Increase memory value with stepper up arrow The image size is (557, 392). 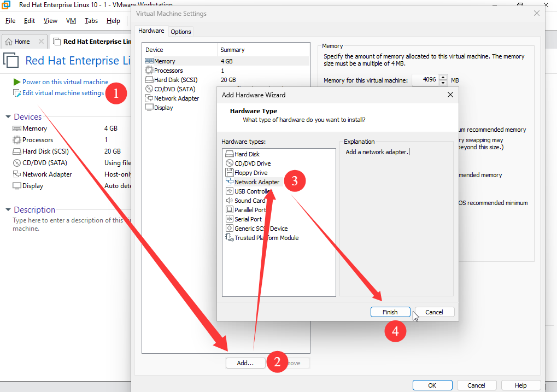[443, 77]
